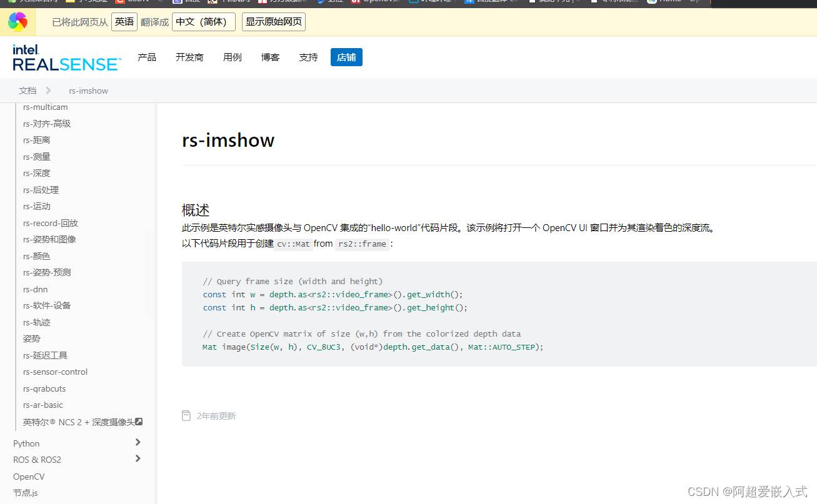Click the external link icon next to 英特尔 NCS 2
This screenshot has height=504, width=817.
(139, 422)
